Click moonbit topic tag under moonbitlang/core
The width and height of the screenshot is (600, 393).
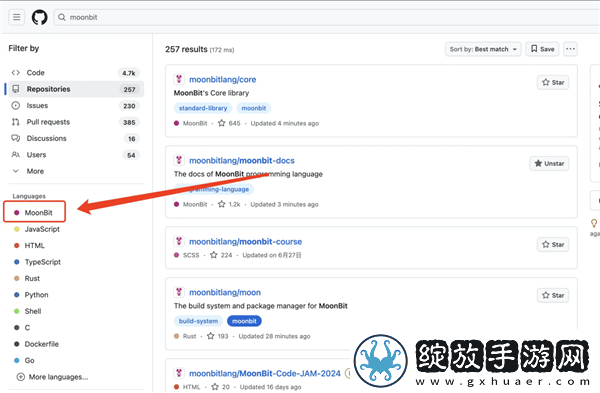254,108
